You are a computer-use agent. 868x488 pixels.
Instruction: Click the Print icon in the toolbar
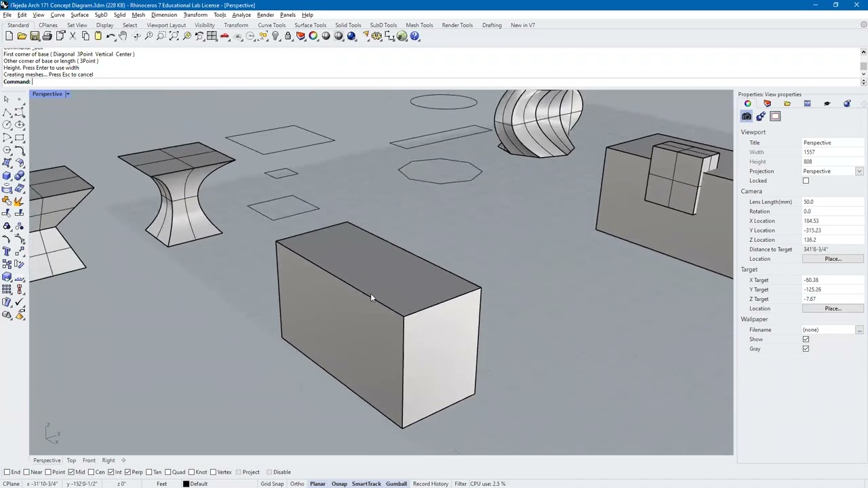pyautogui.click(x=47, y=36)
